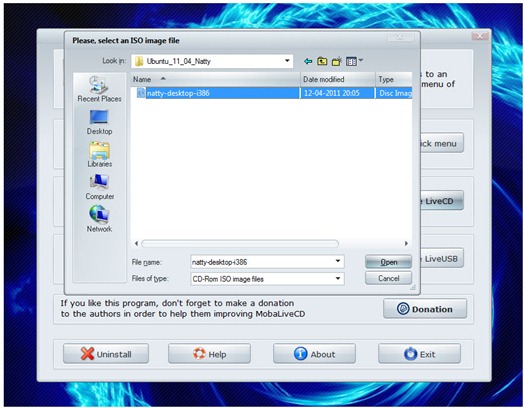Exit MobaLiveCD with the Exit button
The width and height of the screenshot is (524, 408).
419,354
